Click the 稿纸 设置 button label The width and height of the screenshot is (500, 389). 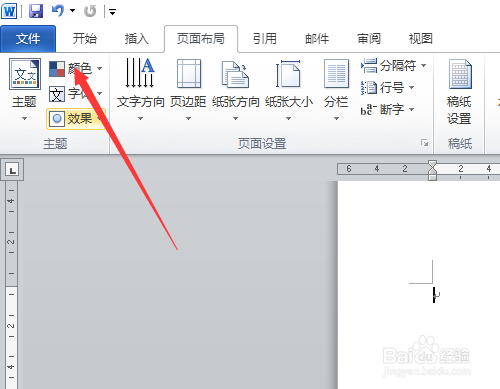click(x=459, y=110)
